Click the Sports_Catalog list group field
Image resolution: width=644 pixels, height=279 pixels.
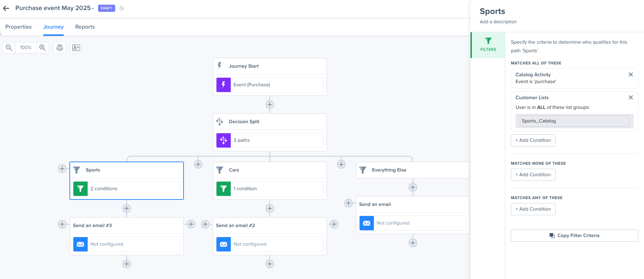pyautogui.click(x=574, y=121)
